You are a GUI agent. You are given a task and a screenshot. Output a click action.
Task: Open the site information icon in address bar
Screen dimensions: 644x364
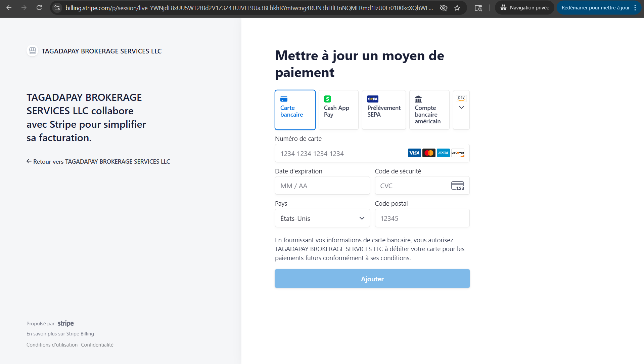[57, 8]
